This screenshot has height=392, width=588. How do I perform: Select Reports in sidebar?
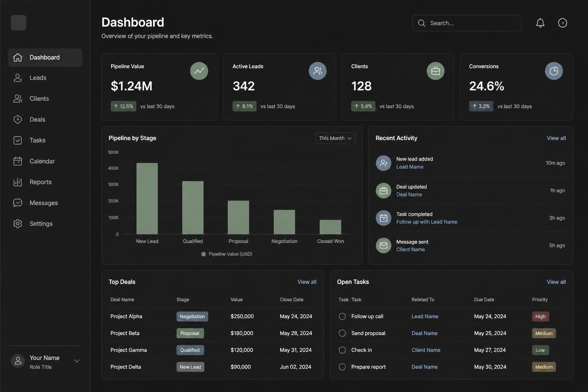tap(45, 182)
